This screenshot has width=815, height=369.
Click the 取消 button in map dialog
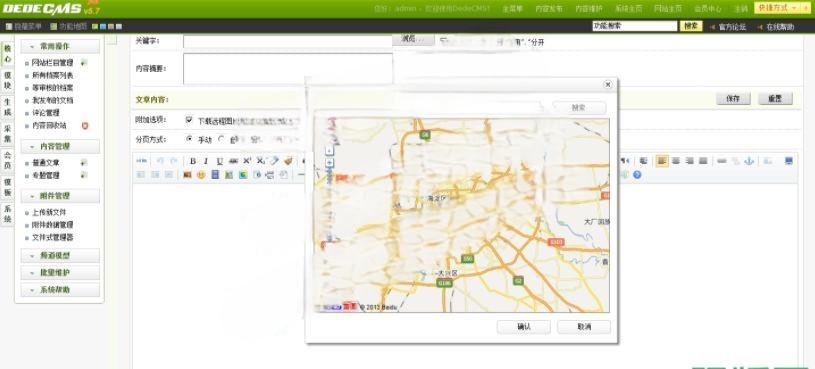tap(584, 327)
